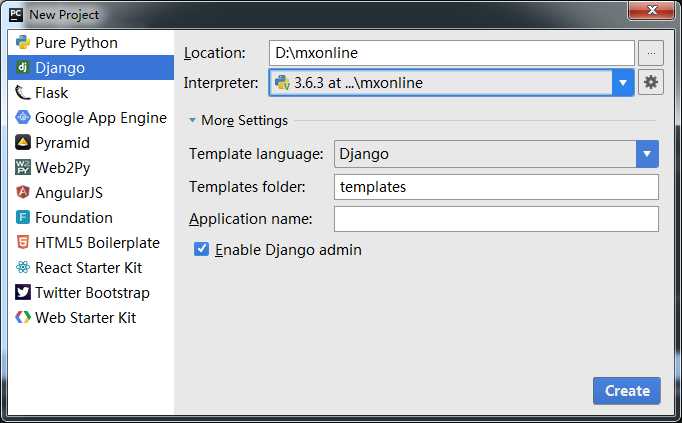682x423 pixels.
Task: Select AngularJS project label
Action: point(69,193)
